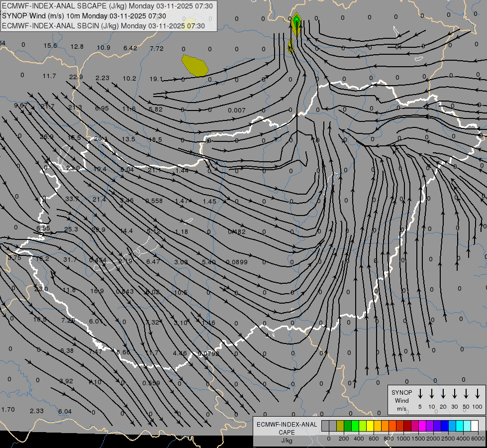Click the wind arrow above 20 m/s
The width and height of the screenshot is (487, 448).
[x=443, y=394]
